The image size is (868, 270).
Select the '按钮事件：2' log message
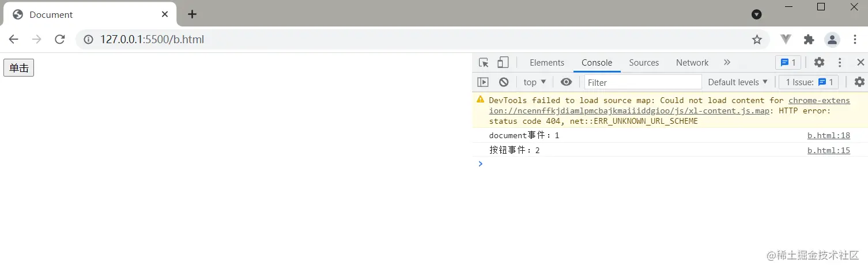coord(514,150)
